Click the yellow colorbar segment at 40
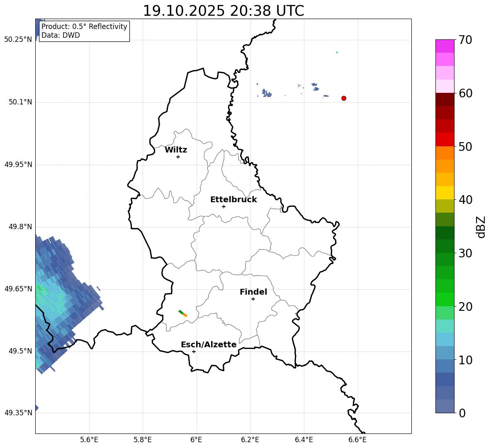 [x=445, y=193]
